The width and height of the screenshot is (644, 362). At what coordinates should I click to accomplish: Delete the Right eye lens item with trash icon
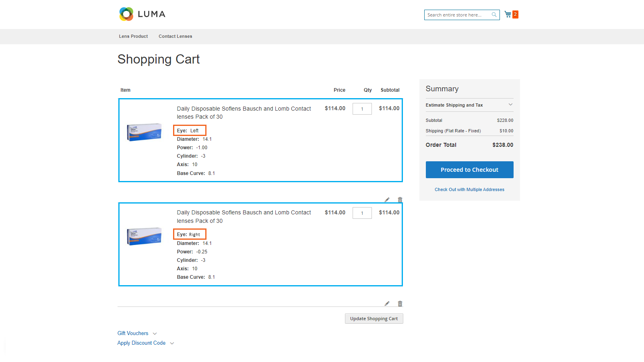400,304
